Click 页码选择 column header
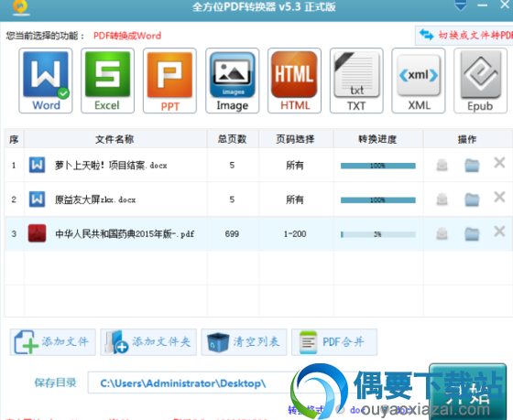This screenshot has height=420, width=513. pos(296,139)
